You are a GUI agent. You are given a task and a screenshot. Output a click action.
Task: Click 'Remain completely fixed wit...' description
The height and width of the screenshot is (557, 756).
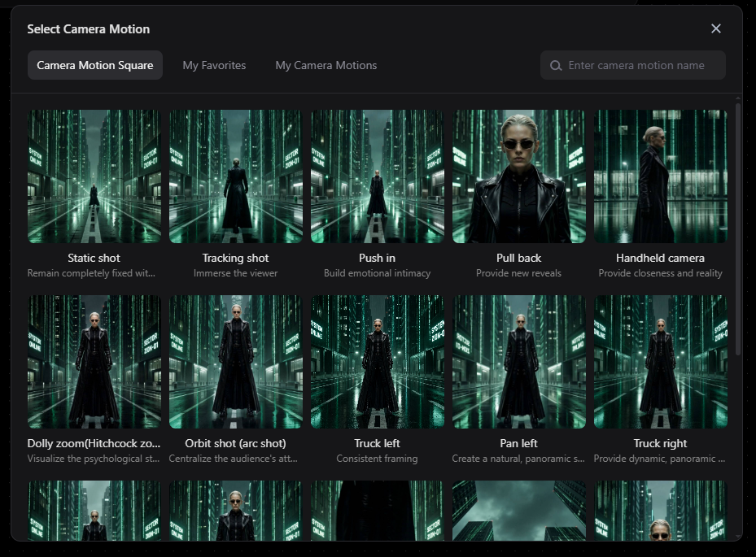91,273
